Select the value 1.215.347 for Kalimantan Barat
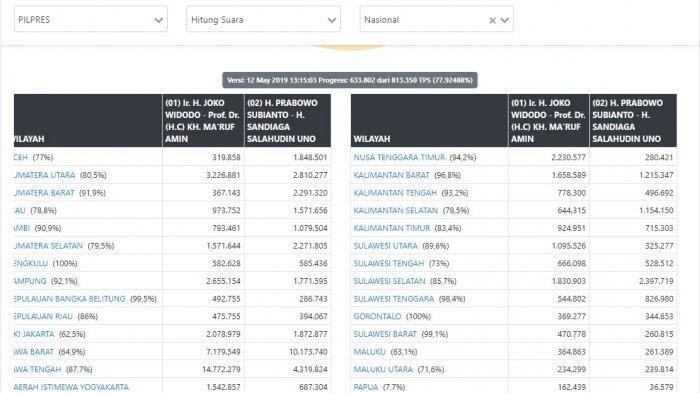Viewport: 700px width, 393px height. pyautogui.click(x=656, y=175)
